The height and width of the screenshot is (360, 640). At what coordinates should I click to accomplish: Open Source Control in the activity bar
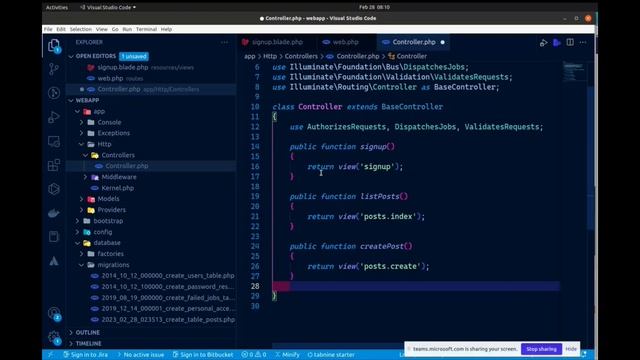click(x=54, y=69)
